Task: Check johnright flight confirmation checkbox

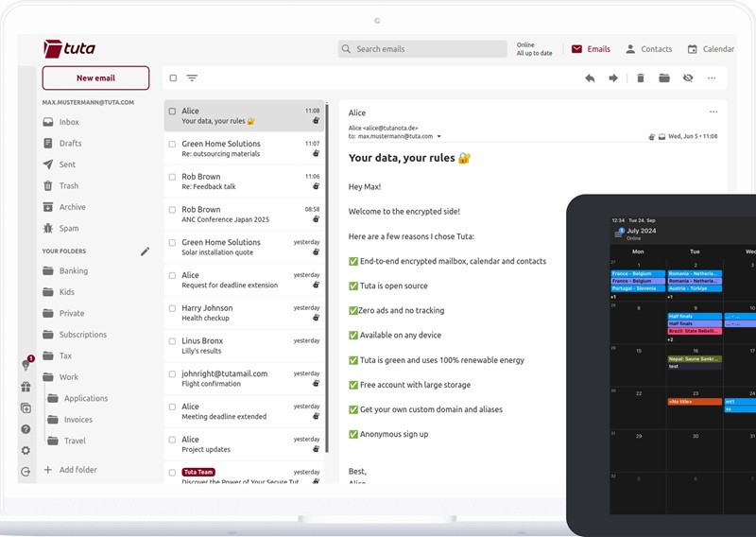Action: (172, 374)
